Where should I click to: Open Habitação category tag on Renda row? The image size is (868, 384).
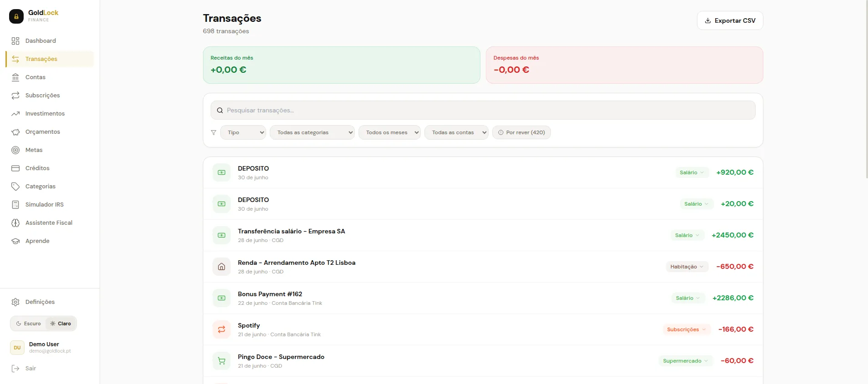coord(687,267)
